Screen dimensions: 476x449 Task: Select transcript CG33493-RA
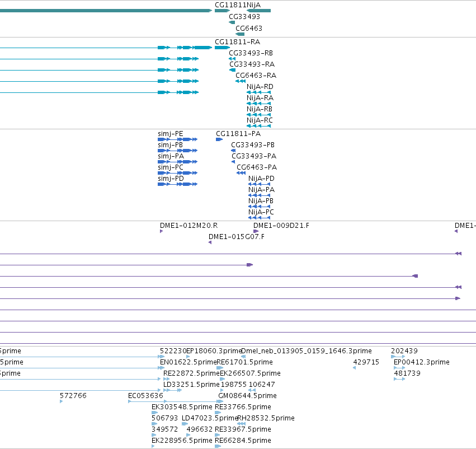[x=232, y=70]
